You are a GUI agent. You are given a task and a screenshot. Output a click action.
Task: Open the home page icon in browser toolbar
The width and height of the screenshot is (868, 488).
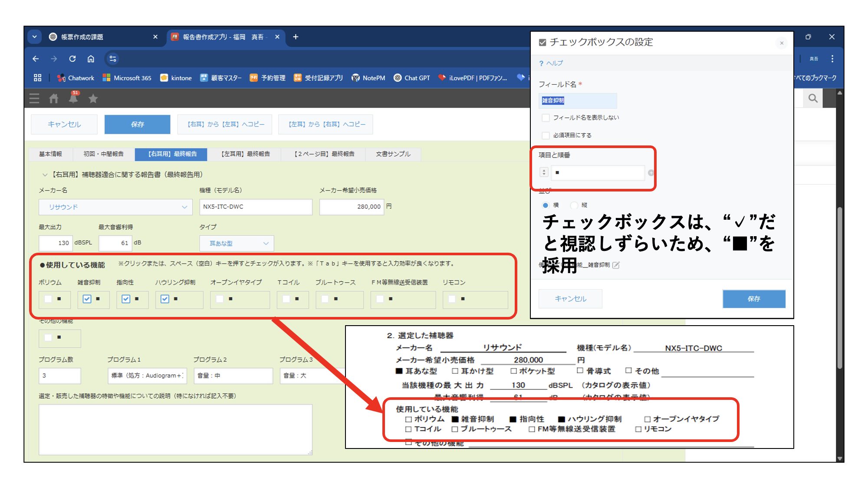coord(91,59)
